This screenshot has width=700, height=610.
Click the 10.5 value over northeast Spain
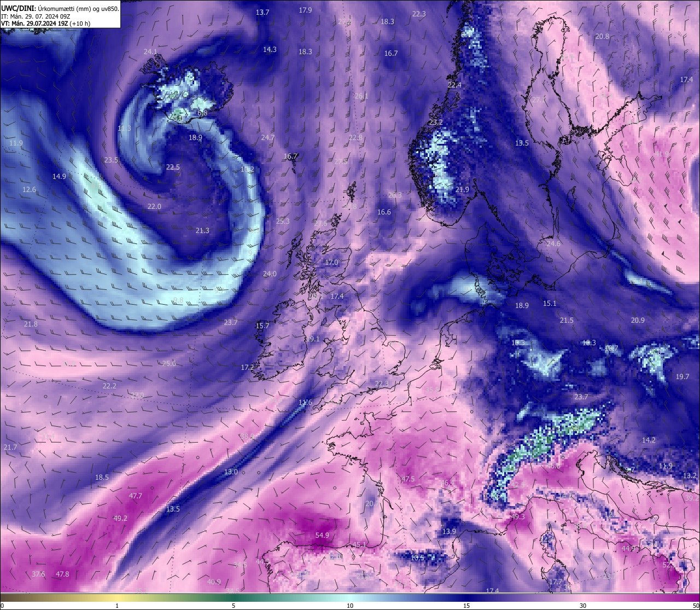point(417,557)
